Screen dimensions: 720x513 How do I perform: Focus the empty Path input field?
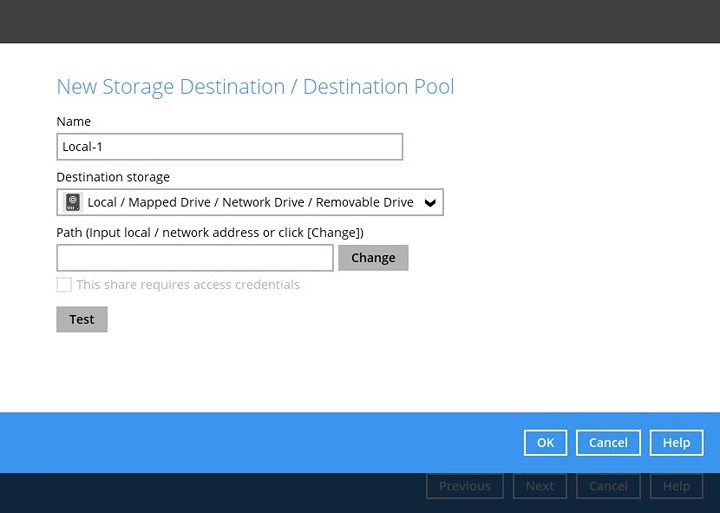195,258
